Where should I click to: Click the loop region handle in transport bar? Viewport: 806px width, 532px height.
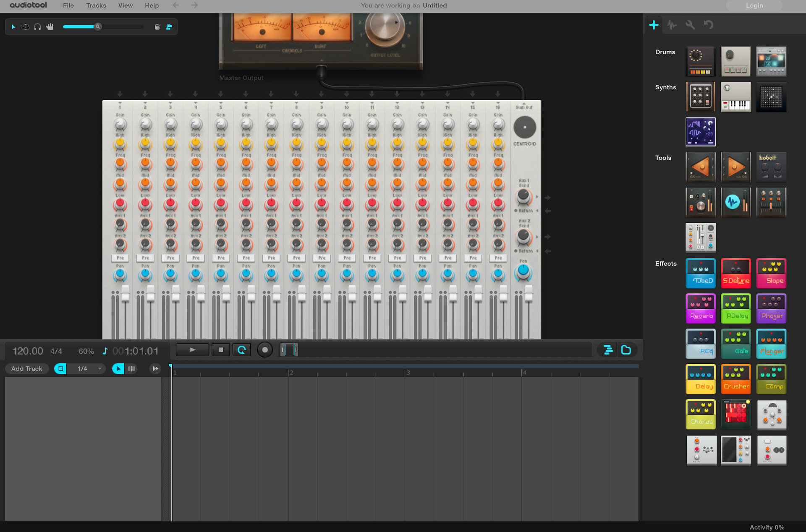pyautogui.click(x=289, y=349)
